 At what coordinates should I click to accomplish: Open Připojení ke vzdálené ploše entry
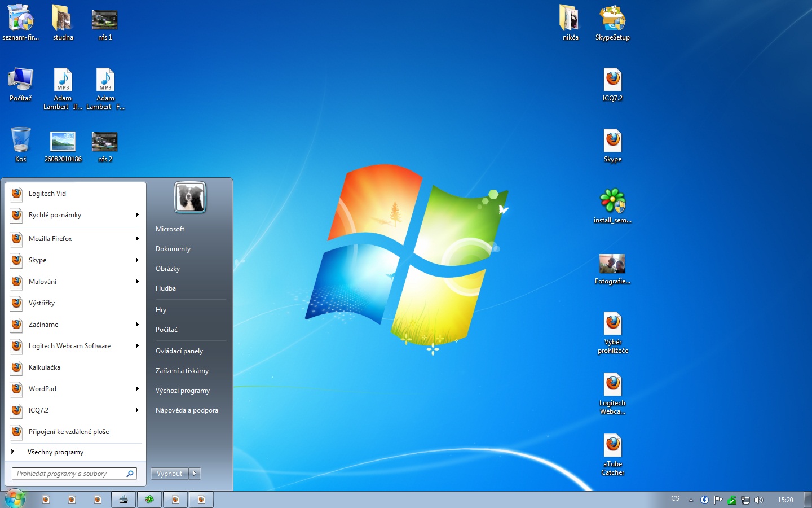pos(76,432)
